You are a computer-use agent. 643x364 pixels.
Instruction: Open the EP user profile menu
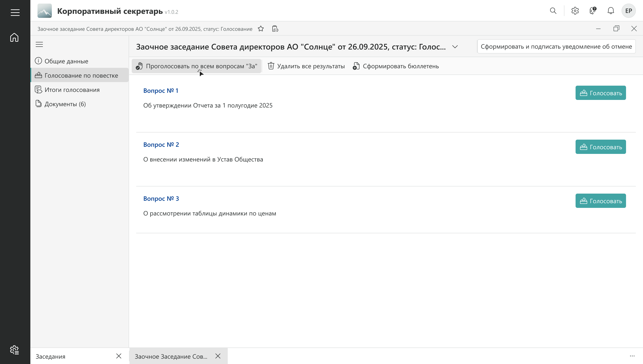point(628,11)
